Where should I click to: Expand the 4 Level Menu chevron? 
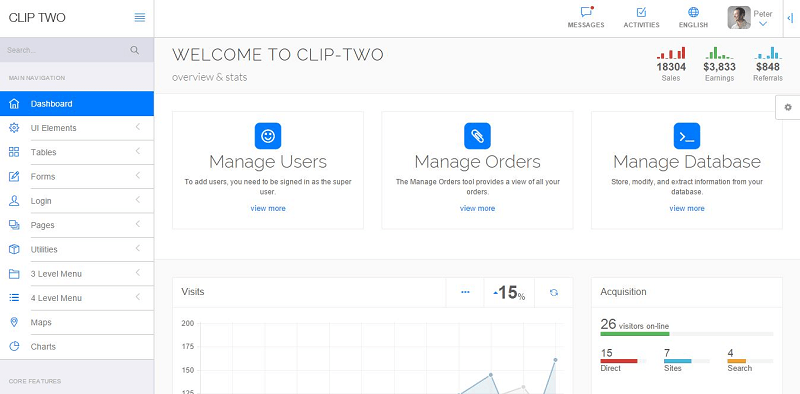coord(138,297)
